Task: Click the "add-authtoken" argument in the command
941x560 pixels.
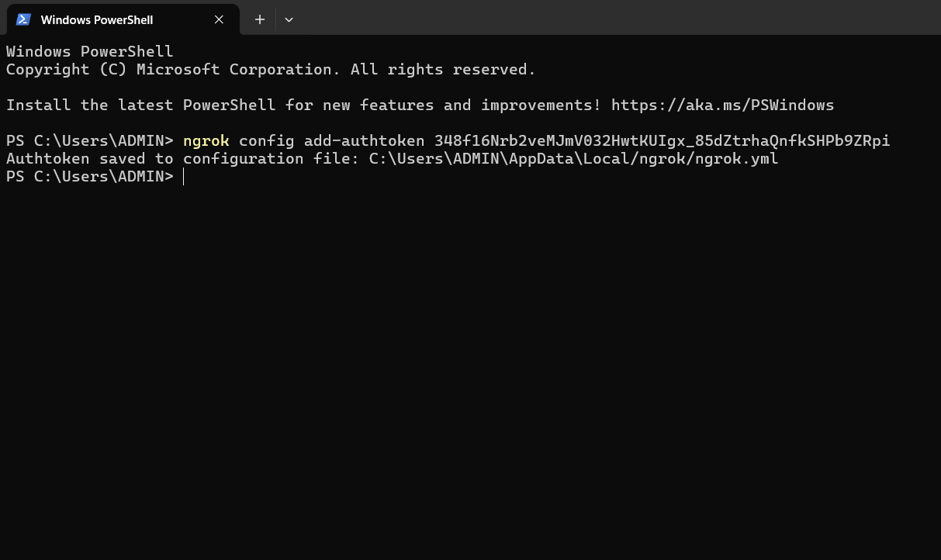Action: click(364, 140)
